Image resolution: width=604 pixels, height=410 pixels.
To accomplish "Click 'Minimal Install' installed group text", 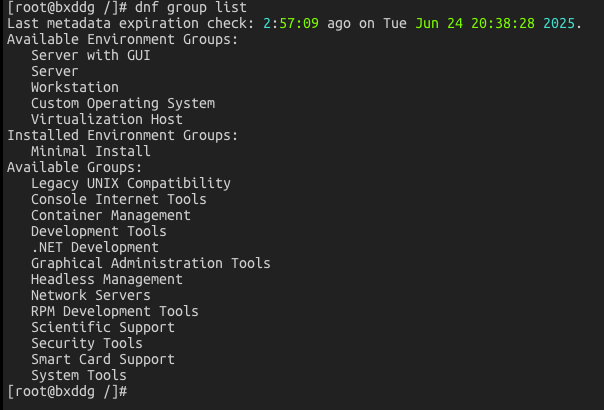I will point(91,151).
